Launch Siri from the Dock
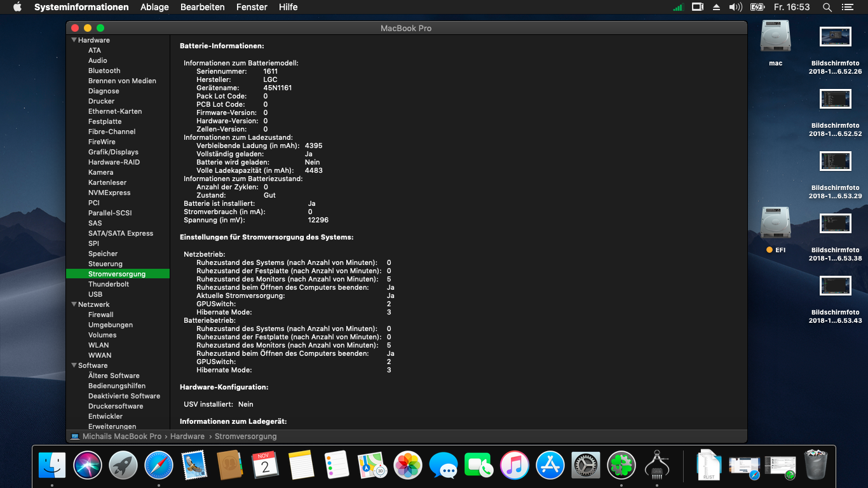Viewport: 868px width, 488px height. click(x=88, y=465)
